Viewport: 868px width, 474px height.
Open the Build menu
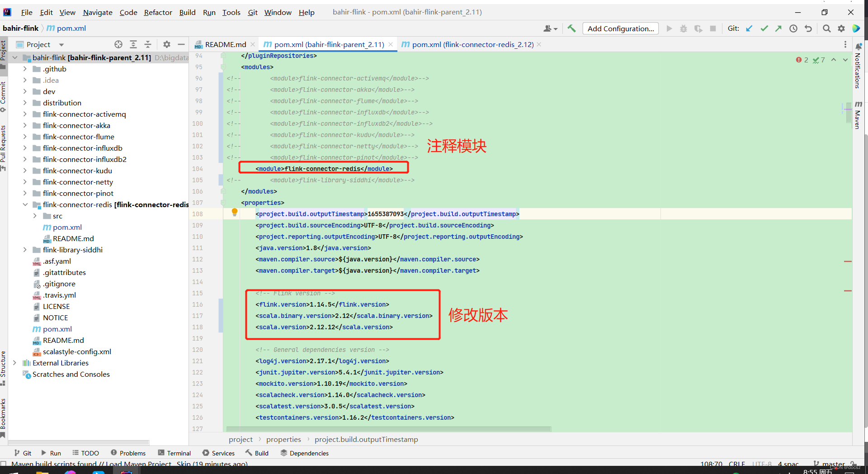(x=187, y=12)
